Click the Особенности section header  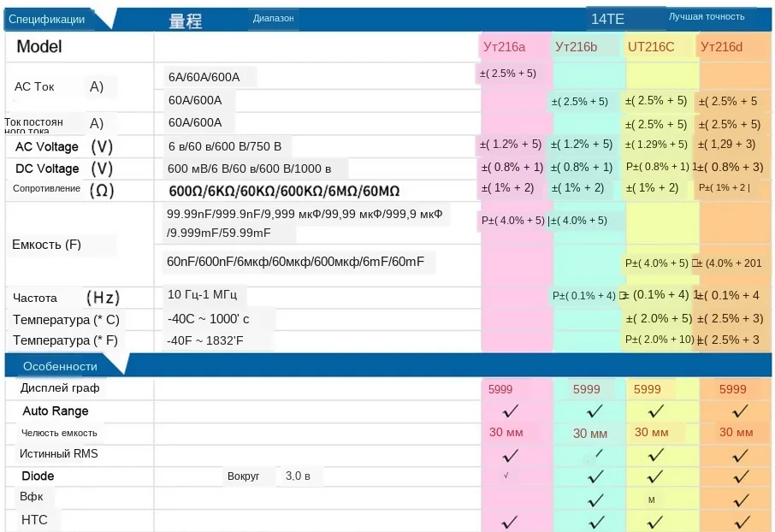[60, 366]
